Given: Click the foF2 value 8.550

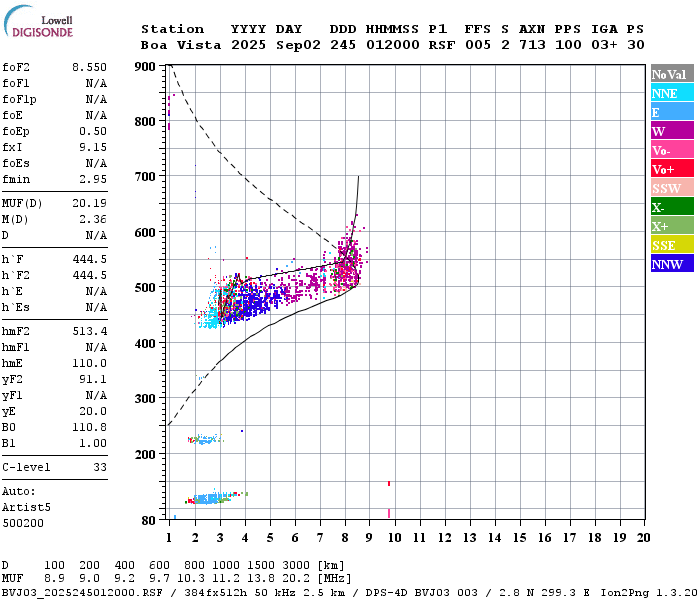Looking at the screenshot, I should coord(89,67).
